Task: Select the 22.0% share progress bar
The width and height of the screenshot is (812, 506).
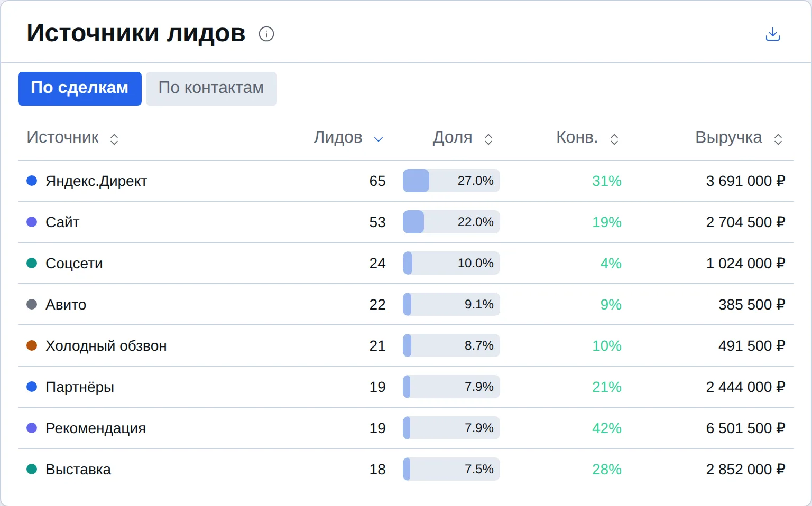Action: coord(451,222)
